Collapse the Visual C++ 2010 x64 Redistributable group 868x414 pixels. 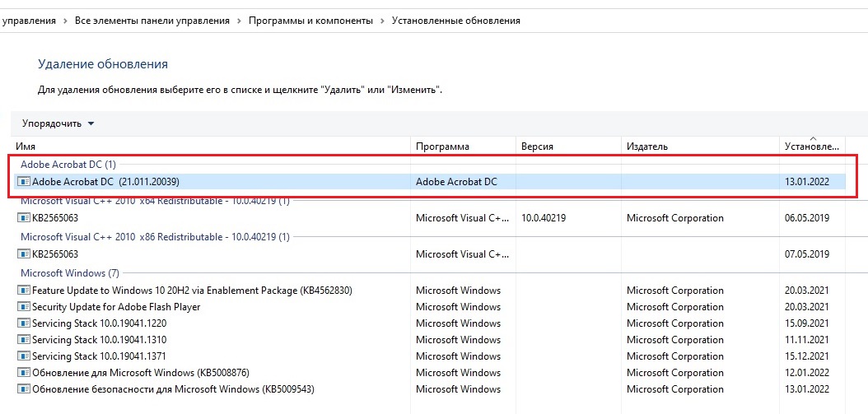tap(155, 201)
